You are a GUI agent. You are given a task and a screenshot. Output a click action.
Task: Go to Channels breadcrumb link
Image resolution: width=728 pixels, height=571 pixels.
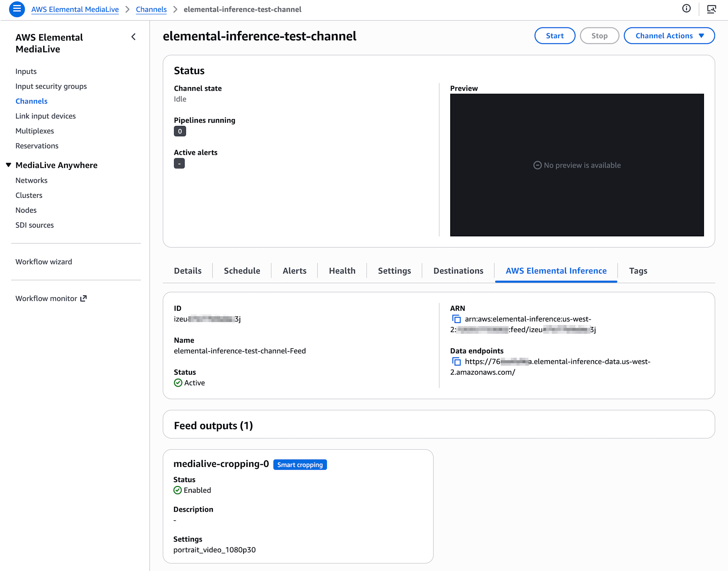pos(151,9)
